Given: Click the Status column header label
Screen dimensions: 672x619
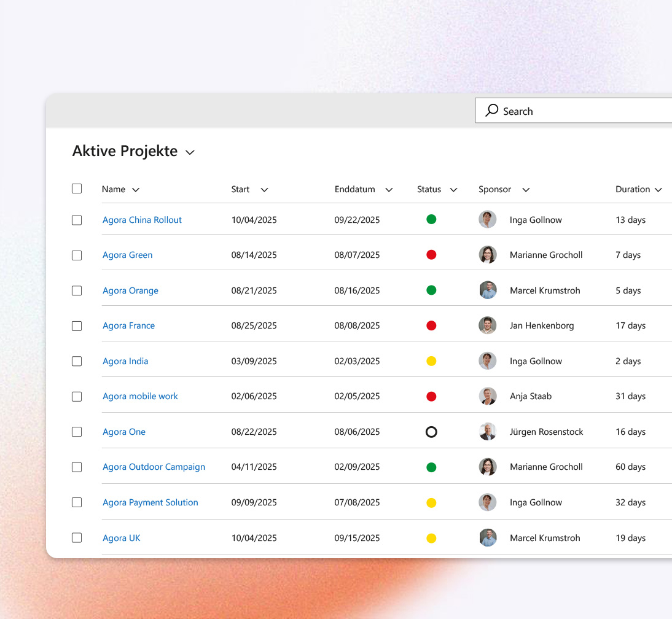Looking at the screenshot, I should coord(429,189).
